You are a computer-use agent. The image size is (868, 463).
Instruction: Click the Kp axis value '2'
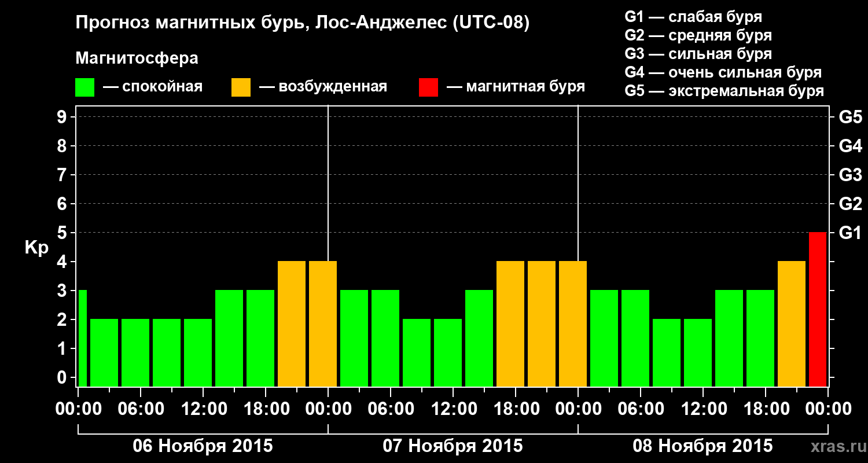coord(63,320)
